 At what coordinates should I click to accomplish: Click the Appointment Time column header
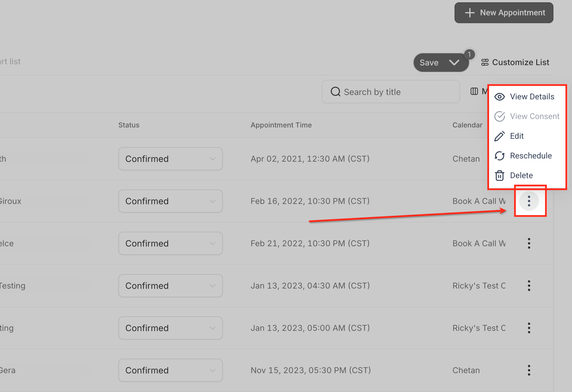(281, 125)
